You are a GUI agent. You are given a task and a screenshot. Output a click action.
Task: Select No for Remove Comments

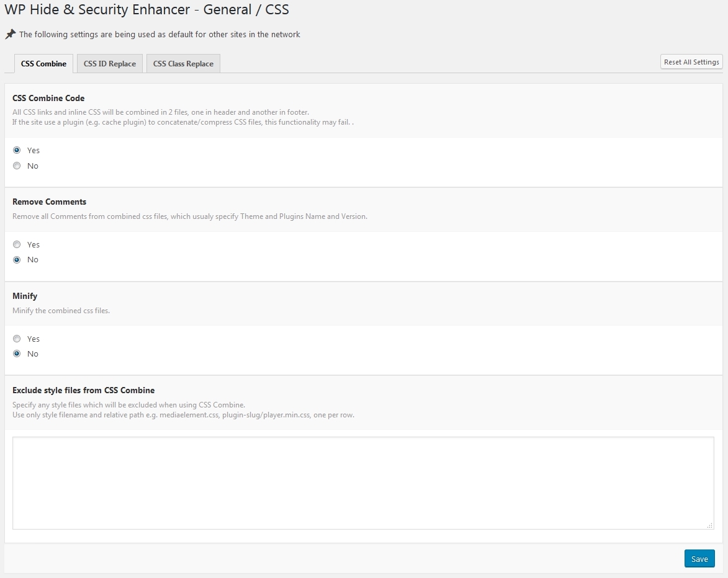17,260
